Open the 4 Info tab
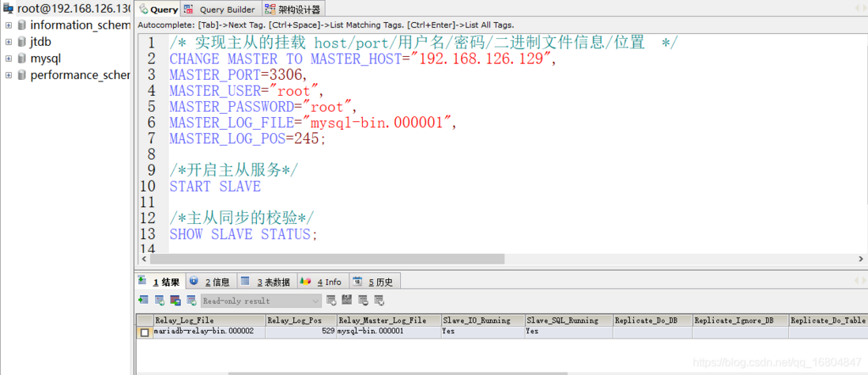Screen dimensions: 868x375 322,282
